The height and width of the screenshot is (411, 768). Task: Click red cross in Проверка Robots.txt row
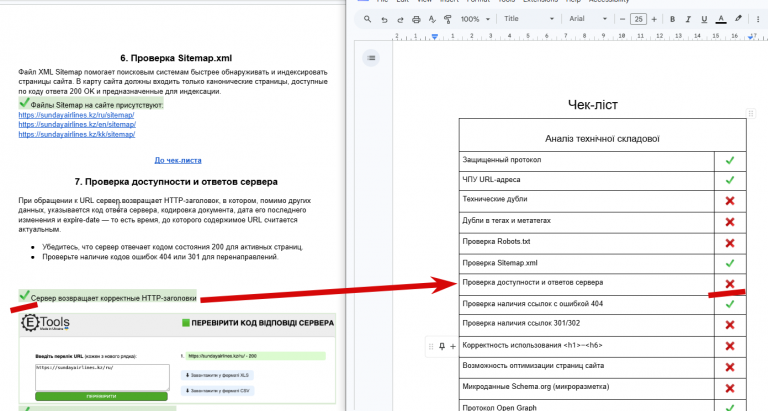[x=730, y=243]
